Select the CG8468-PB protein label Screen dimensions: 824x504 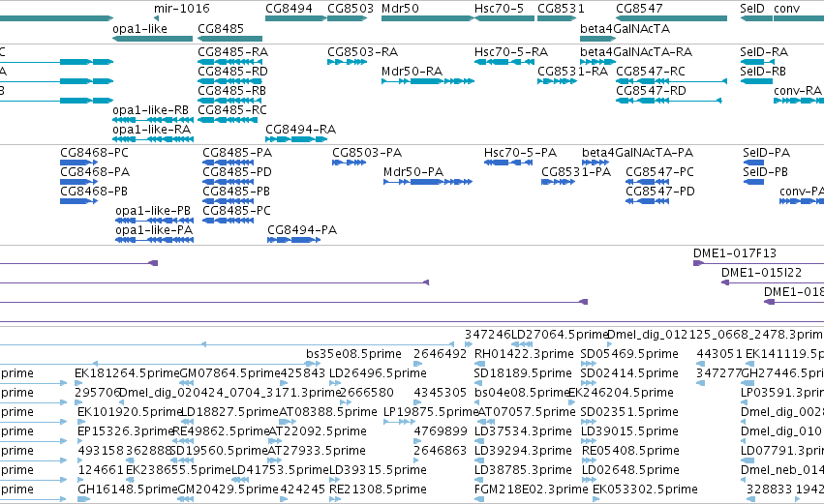(94, 192)
